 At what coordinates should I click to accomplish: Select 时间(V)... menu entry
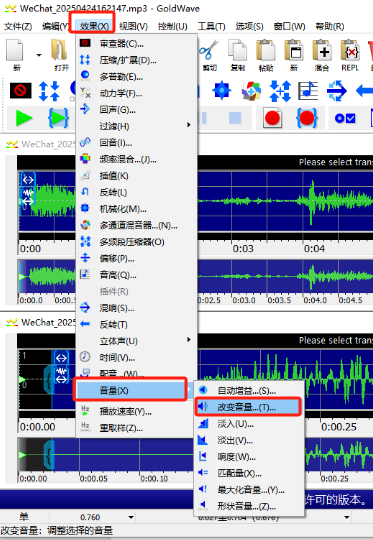[x=137, y=358]
